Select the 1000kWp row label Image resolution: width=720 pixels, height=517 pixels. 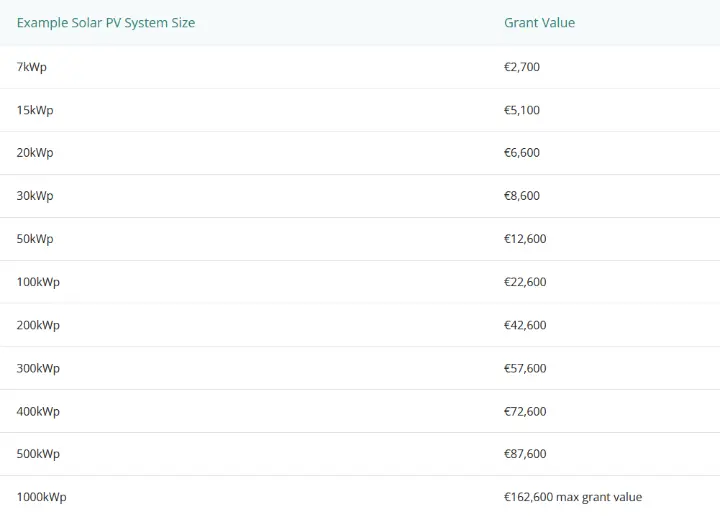click(41, 497)
